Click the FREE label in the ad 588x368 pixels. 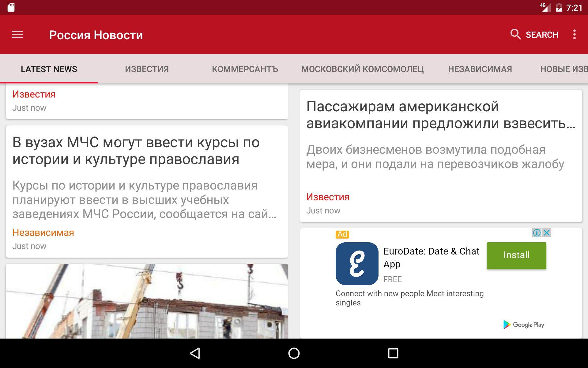(393, 279)
